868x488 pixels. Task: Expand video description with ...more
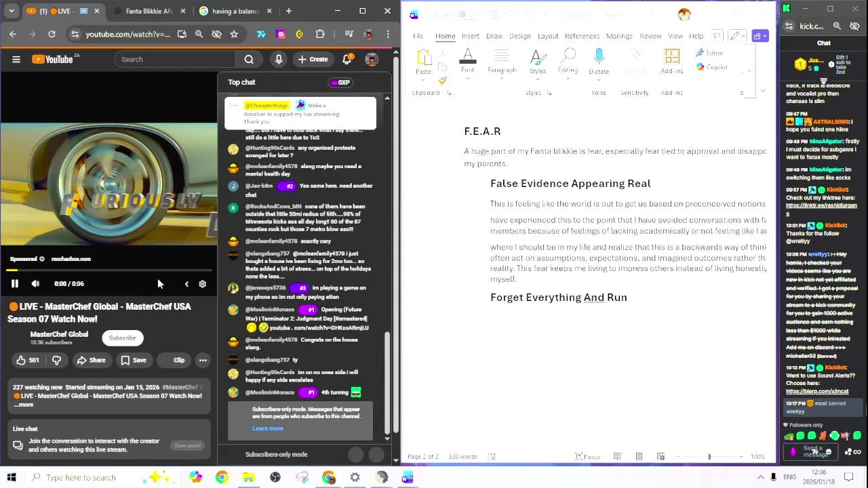[24, 405]
